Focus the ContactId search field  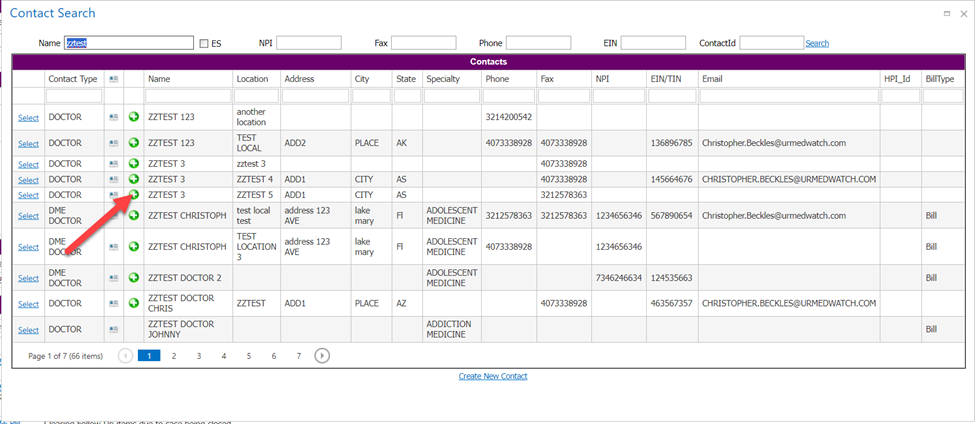pyautogui.click(x=770, y=43)
